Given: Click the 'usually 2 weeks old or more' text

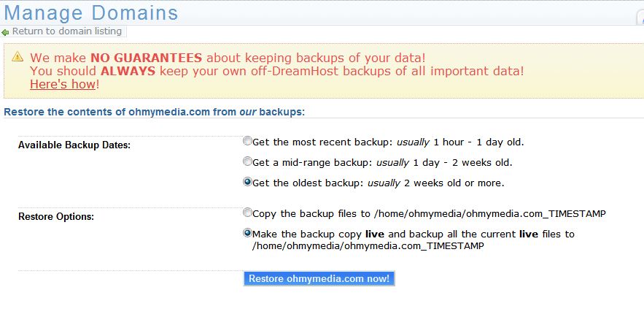Looking at the screenshot, I should 435,183.
